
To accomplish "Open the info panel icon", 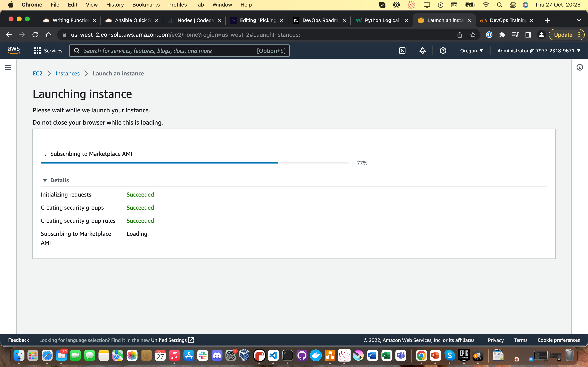I will [x=580, y=67].
